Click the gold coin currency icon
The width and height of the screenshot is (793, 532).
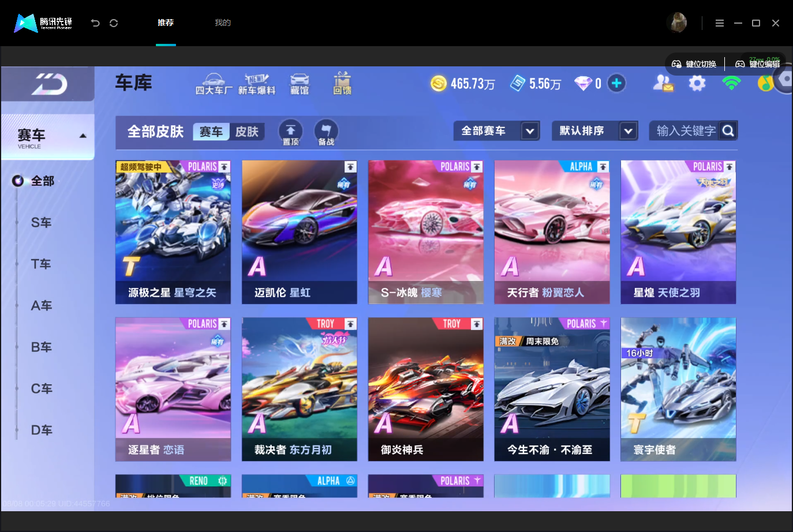(439, 84)
